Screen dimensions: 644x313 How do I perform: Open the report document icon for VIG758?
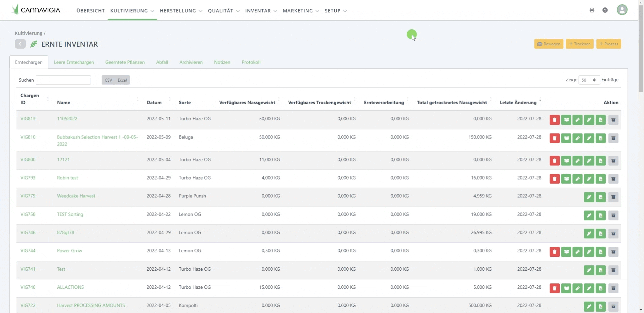point(600,216)
